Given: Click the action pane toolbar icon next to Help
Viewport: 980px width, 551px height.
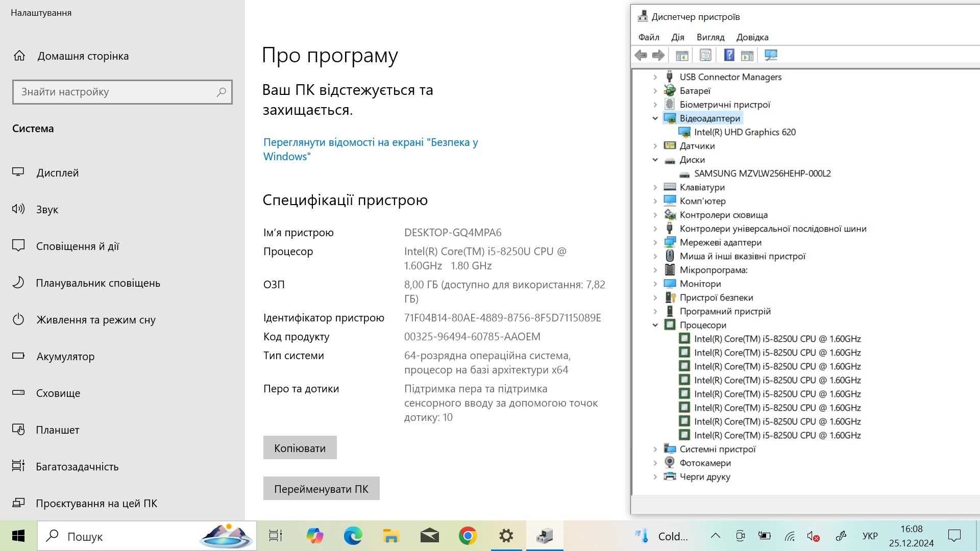Looking at the screenshot, I should (747, 55).
